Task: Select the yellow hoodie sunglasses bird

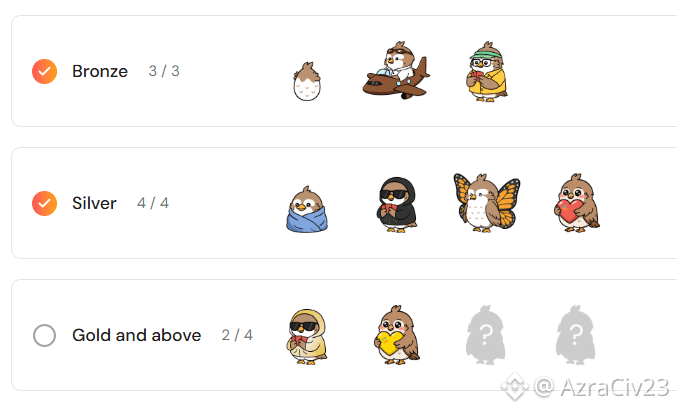Action: [307, 336]
